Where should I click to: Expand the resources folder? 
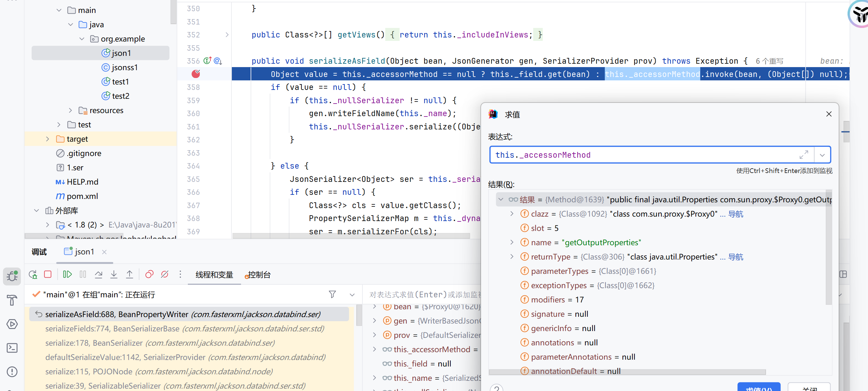[x=71, y=110]
